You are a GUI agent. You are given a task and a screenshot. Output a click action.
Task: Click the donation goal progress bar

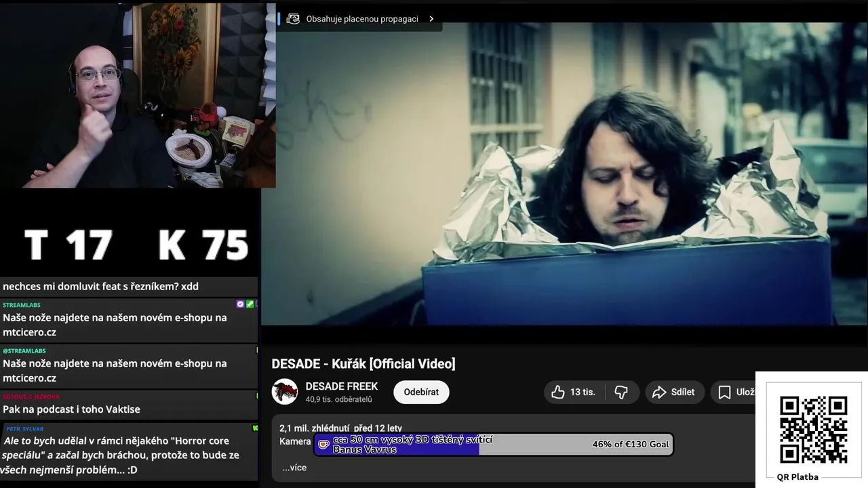coord(494,445)
